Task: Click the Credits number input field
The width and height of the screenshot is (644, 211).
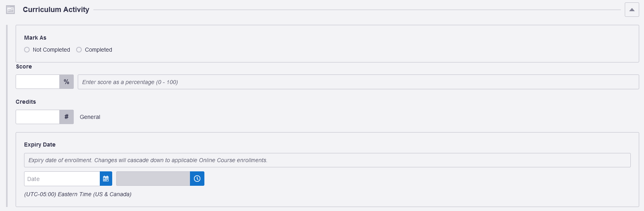Action: [38, 117]
